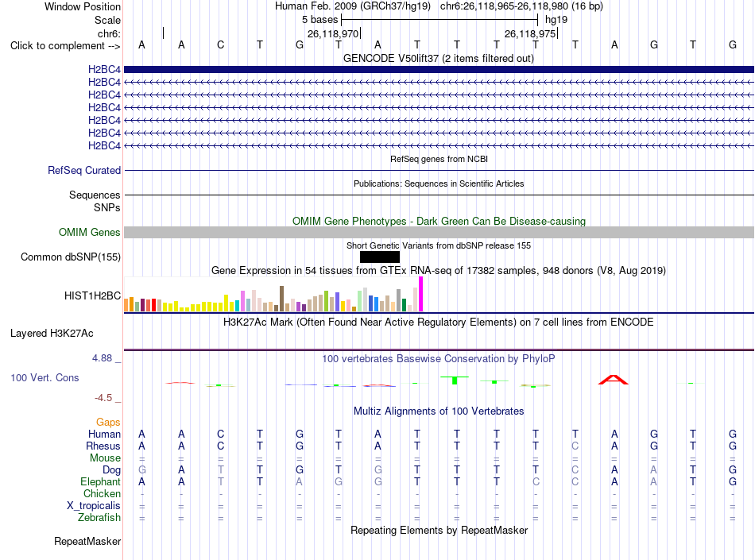Click the -4.5 lower axis value
The height and width of the screenshot is (560, 755).
pyautogui.click(x=103, y=398)
